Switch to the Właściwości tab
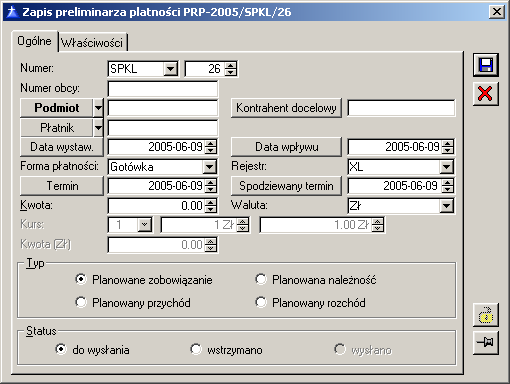This screenshot has height=384, width=510. (92, 43)
